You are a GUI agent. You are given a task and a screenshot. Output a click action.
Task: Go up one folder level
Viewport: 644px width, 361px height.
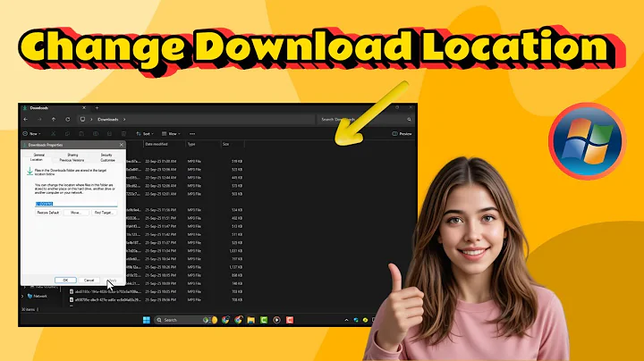click(x=54, y=120)
